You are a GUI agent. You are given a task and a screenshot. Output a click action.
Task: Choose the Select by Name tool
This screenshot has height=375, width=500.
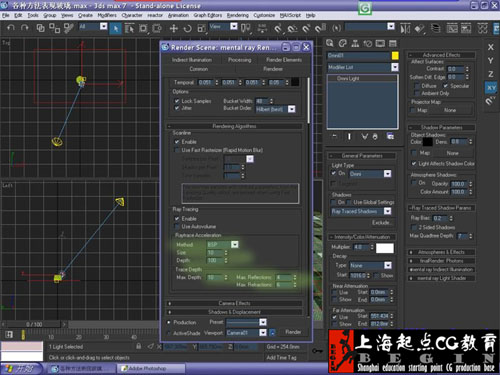point(129,29)
